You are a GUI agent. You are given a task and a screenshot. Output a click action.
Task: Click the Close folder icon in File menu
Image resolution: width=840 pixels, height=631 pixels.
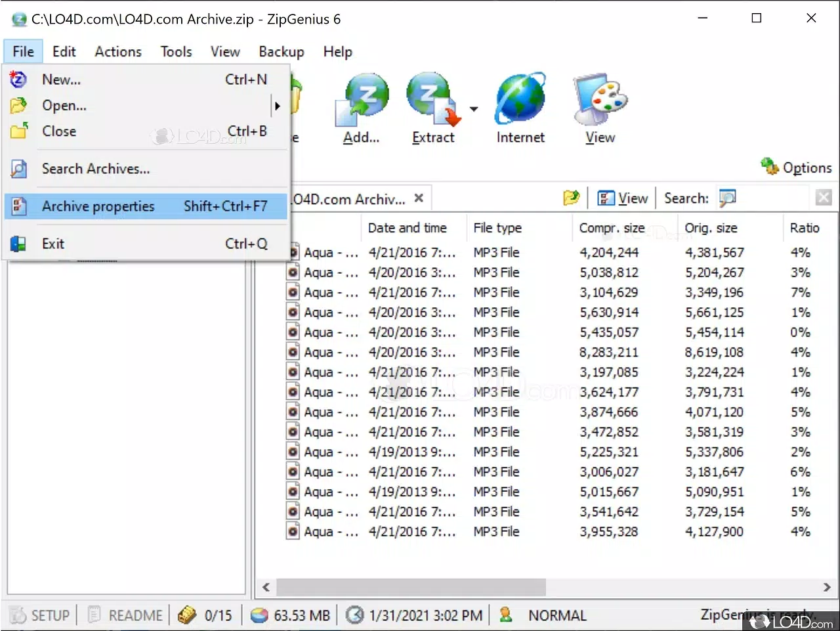point(19,131)
